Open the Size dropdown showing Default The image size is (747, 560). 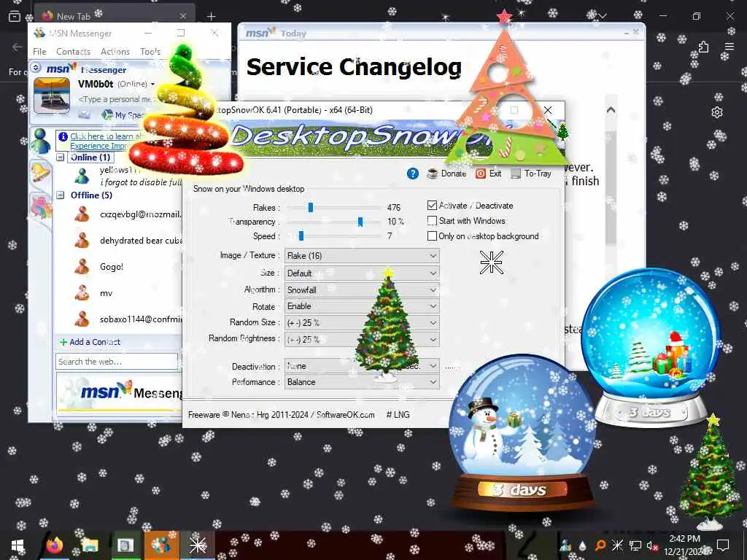(362, 273)
